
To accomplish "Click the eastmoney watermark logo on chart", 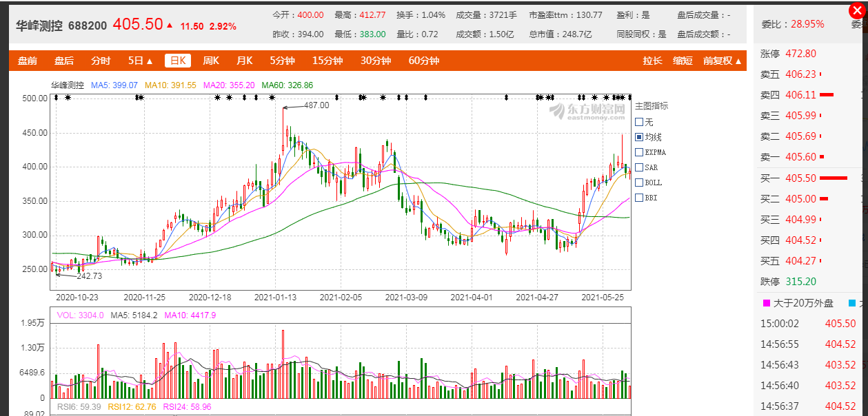I will coord(586,110).
